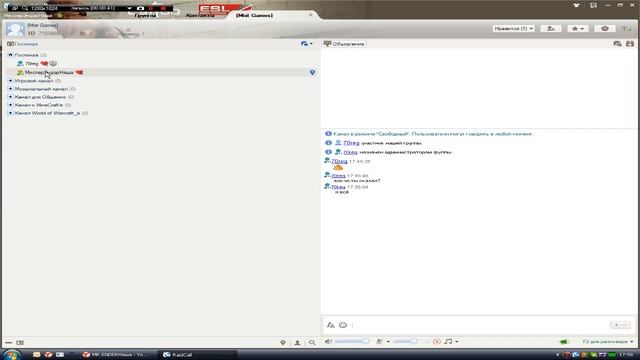Adjust the speaker volume slider
The image size is (640, 360).
click(x=351, y=342)
